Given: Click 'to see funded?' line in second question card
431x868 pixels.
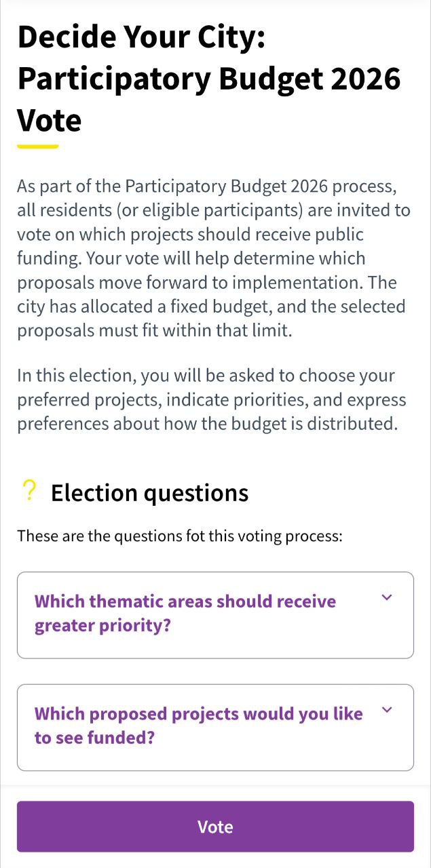Looking at the screenshot, I should click(x=94, y=738).
